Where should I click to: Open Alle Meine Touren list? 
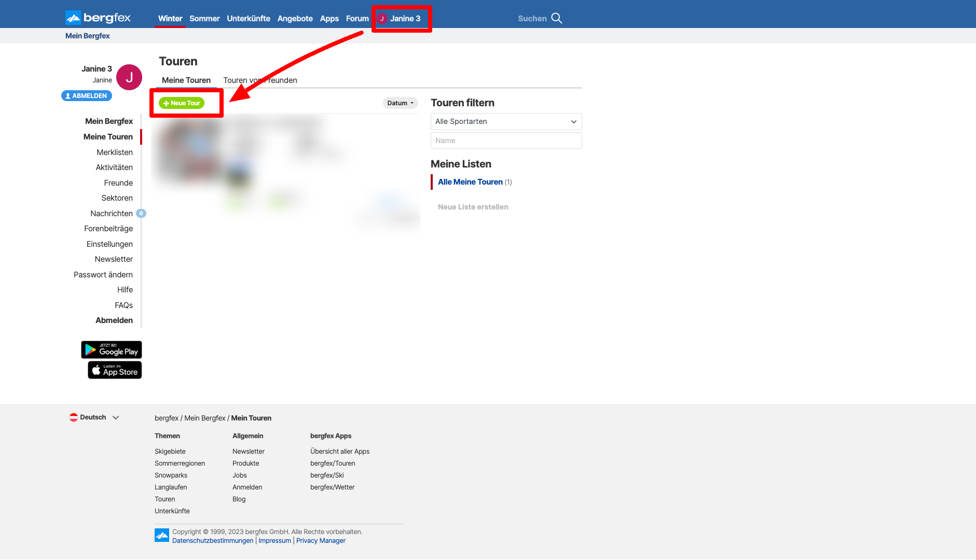(470, 182)
